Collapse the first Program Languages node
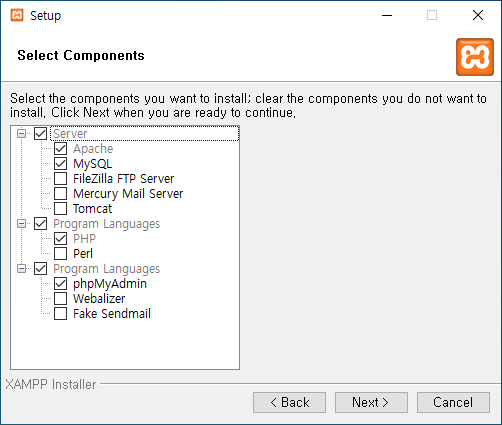 [21, 223]
